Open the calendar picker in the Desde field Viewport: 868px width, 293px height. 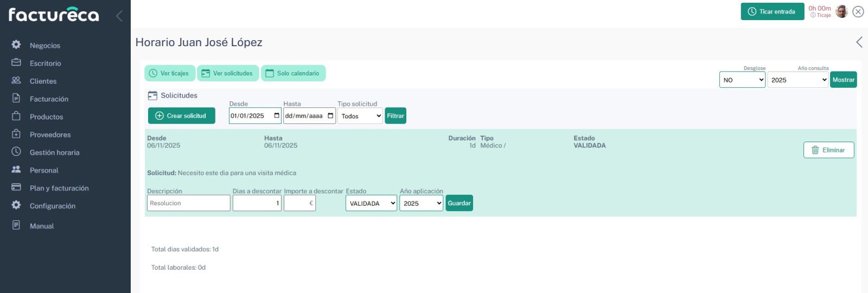click(277, 116)
